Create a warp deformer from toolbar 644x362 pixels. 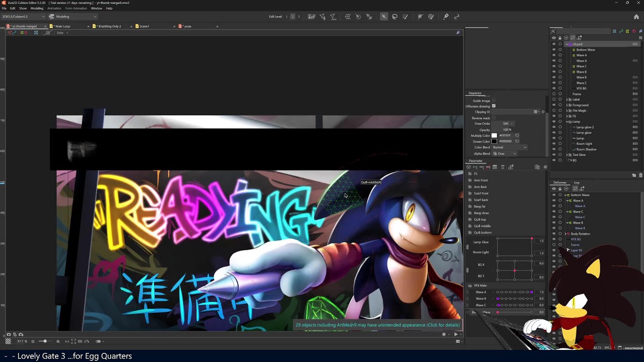coord(348,17)
